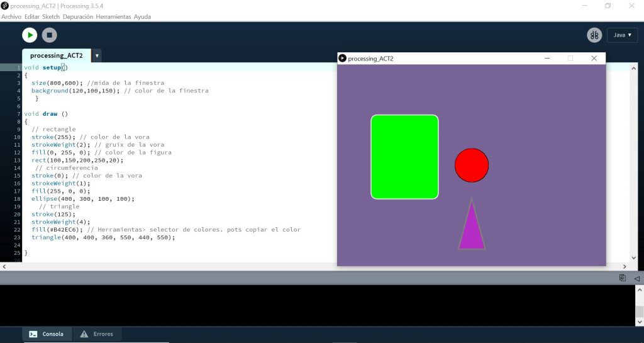Select the processing_ACT2 editor tab
The image size is (644, 343).
click(x=56, y=55)
